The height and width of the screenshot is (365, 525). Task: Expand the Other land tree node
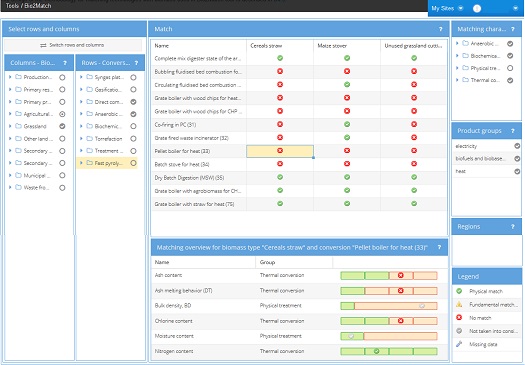click(x=10, y=139)
